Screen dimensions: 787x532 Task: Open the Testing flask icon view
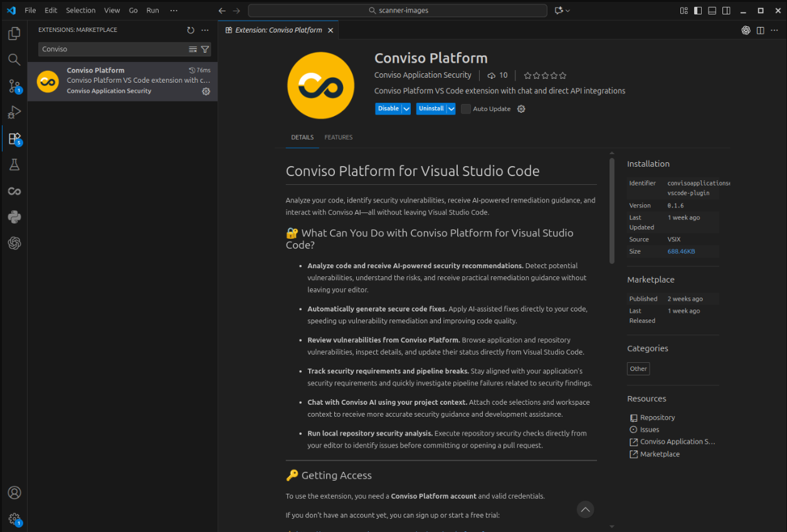[x=14, y=165]
